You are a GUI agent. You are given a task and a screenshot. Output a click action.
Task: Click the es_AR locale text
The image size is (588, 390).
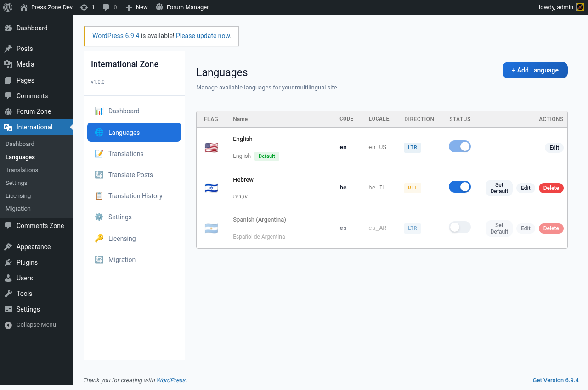tap(377, 228)
